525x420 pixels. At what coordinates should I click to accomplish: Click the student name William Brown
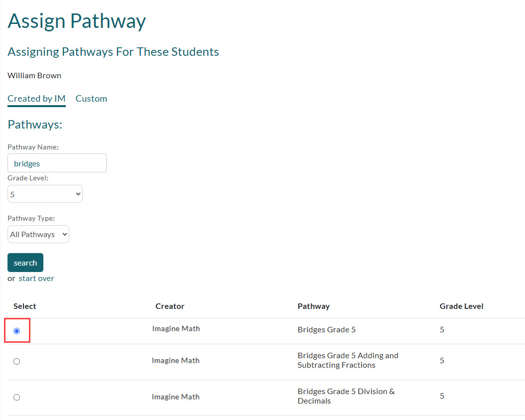pyautogui.click(x=34, y=75)
